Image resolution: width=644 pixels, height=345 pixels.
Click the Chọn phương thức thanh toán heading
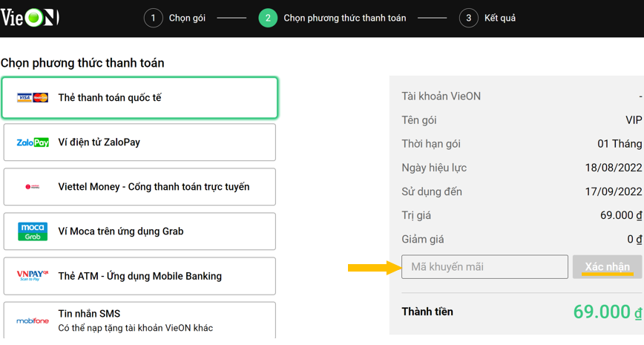pos(82,63)
